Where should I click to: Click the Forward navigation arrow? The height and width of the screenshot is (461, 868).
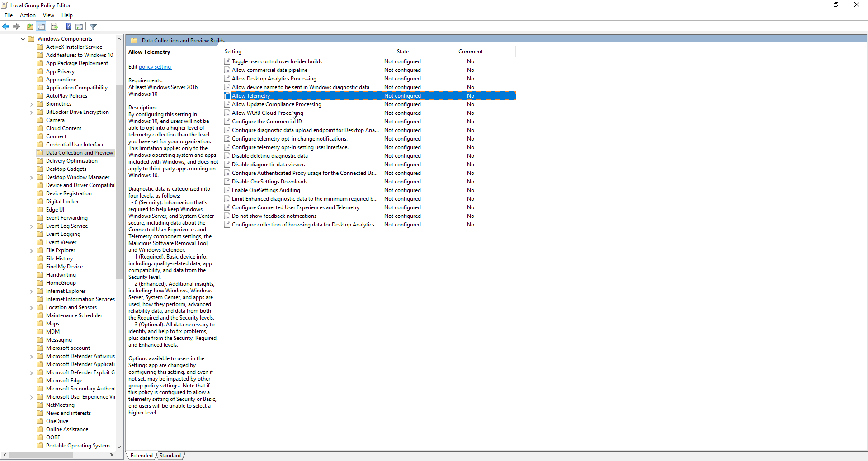(16, 26)
